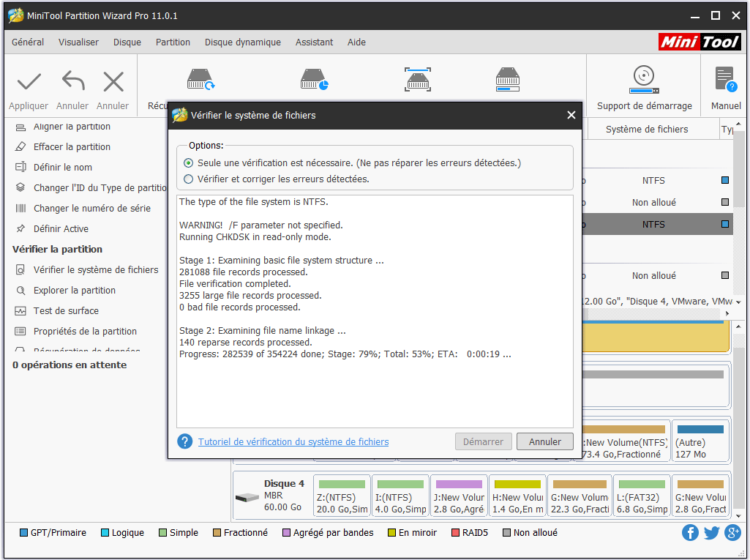
Task: Open the partition recovery drive icon with clock
Action: pos(314,80)
